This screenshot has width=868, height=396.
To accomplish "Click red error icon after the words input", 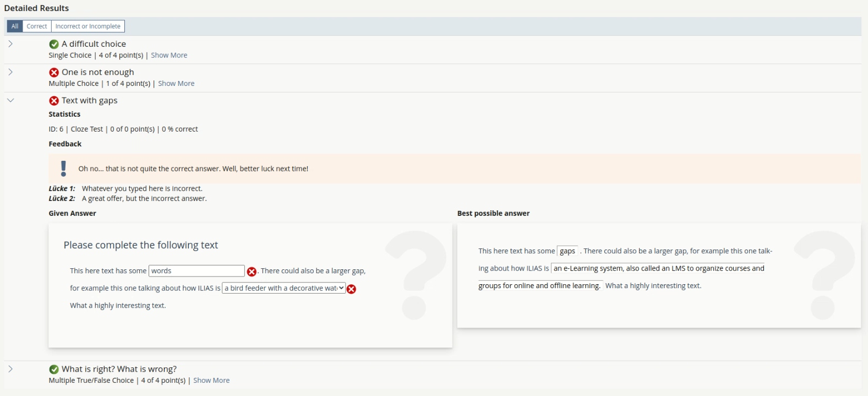I will [252, 272].
